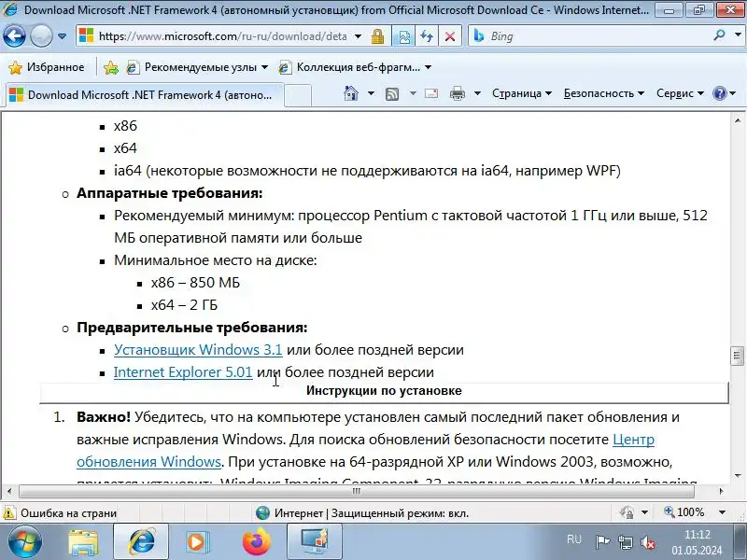Expand the Home button dropdown arrow
This screenshot has height=560, width=747.
[371, 93]
